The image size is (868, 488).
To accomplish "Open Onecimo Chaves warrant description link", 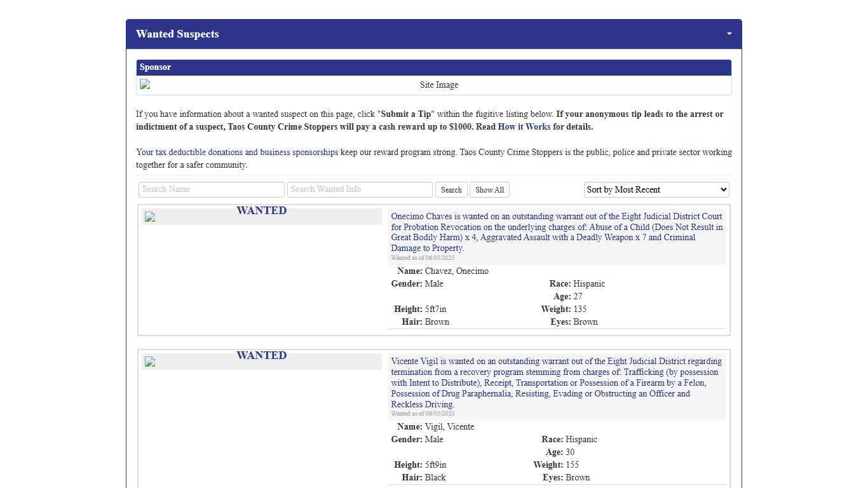I will (x=557, y=232).
